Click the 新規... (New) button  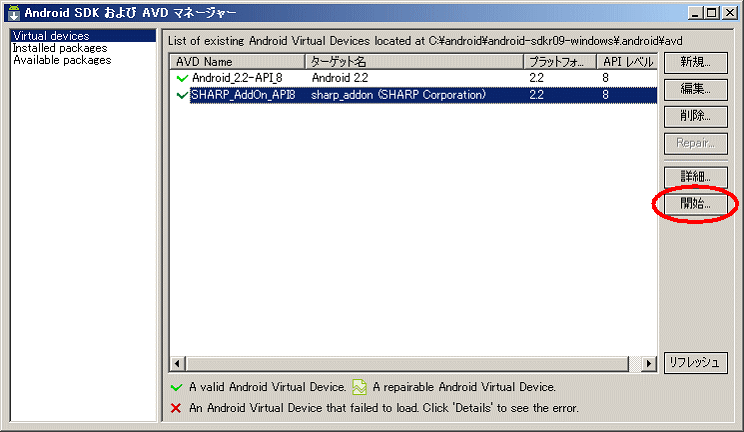(696, 62)
